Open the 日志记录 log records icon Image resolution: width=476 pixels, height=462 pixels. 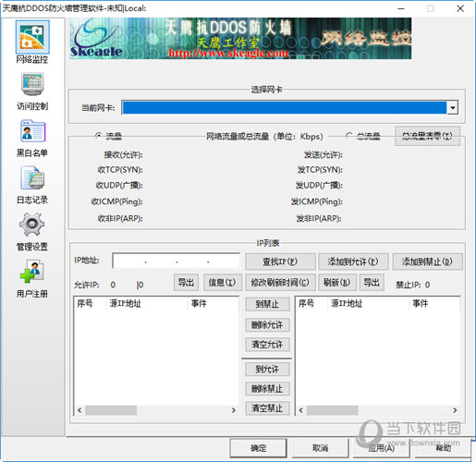[x=32, y=177]
